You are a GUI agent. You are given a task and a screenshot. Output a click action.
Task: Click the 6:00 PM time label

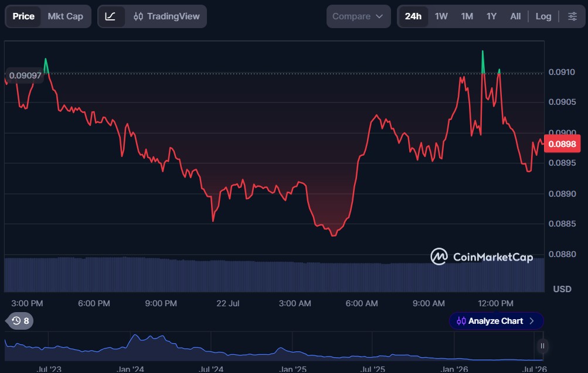(94, 303)
